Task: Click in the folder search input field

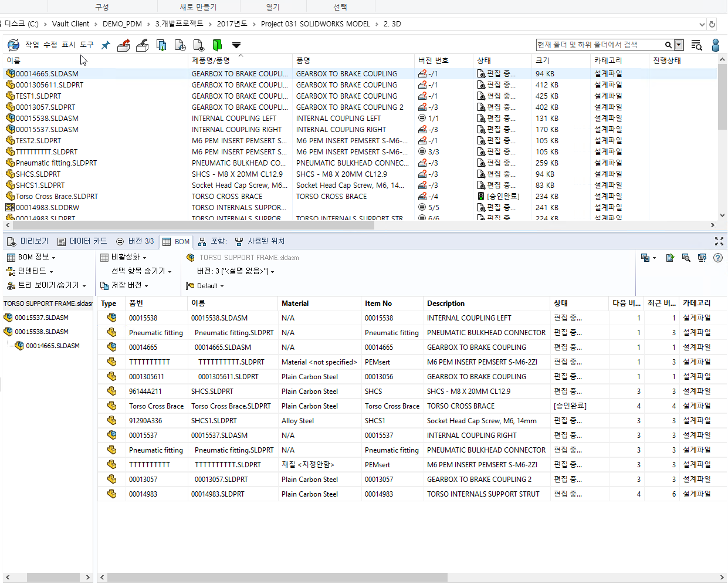Action: coord(600,45)
